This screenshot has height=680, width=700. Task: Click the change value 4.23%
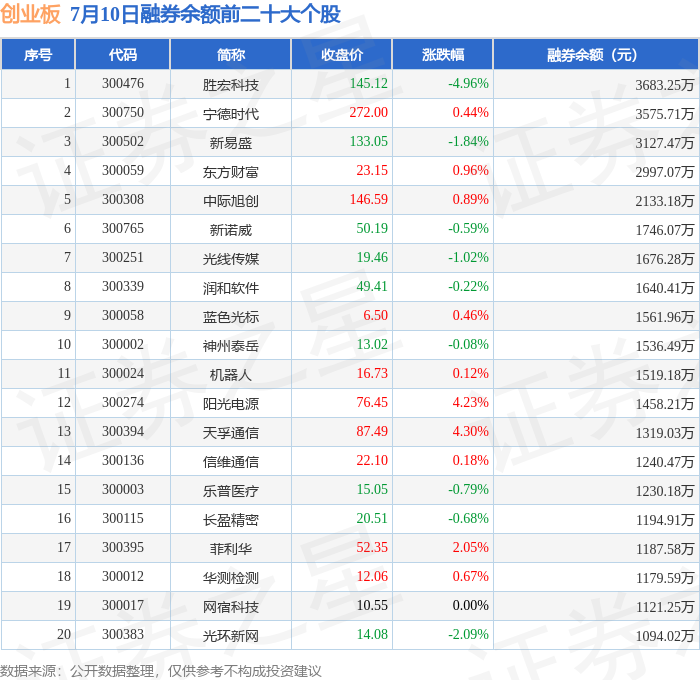[x=471, y=403]
